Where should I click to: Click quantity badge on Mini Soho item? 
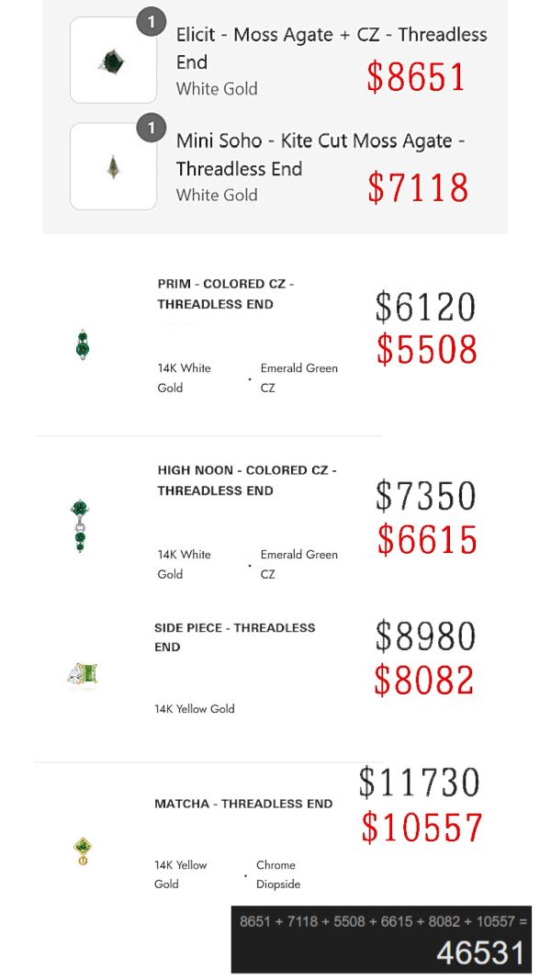pos(151,128)
